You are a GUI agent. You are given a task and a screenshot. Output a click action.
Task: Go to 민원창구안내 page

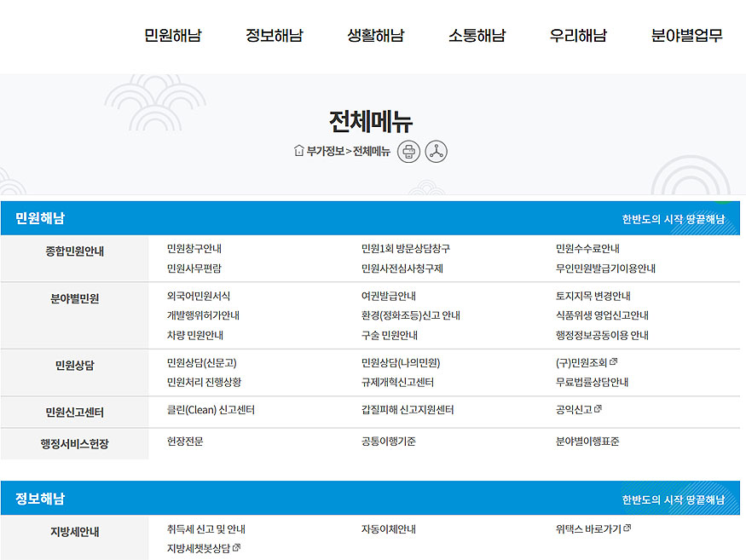(x=194, y=249)
